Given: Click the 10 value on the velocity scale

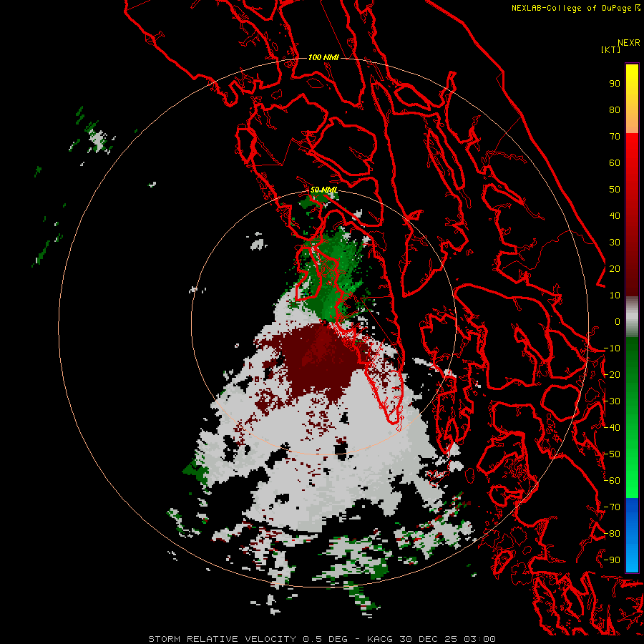Looking at the screenshot, I should coord(615,296).
